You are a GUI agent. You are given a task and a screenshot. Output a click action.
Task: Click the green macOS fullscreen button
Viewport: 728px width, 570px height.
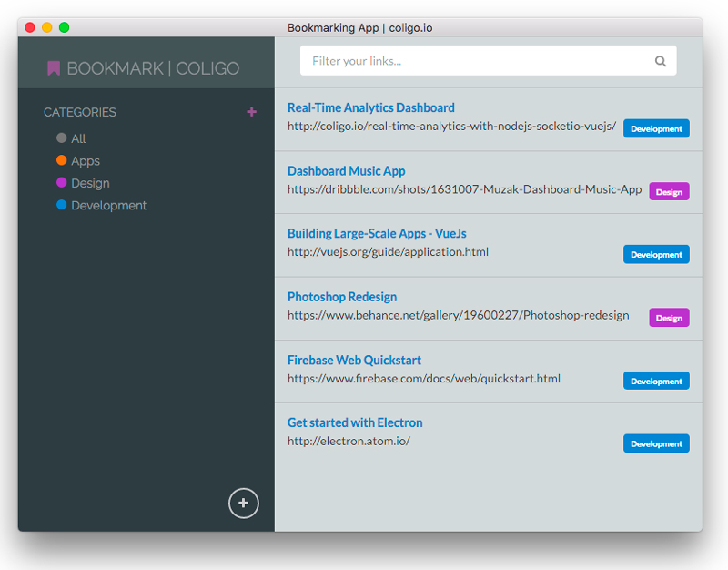pos(65,27)
